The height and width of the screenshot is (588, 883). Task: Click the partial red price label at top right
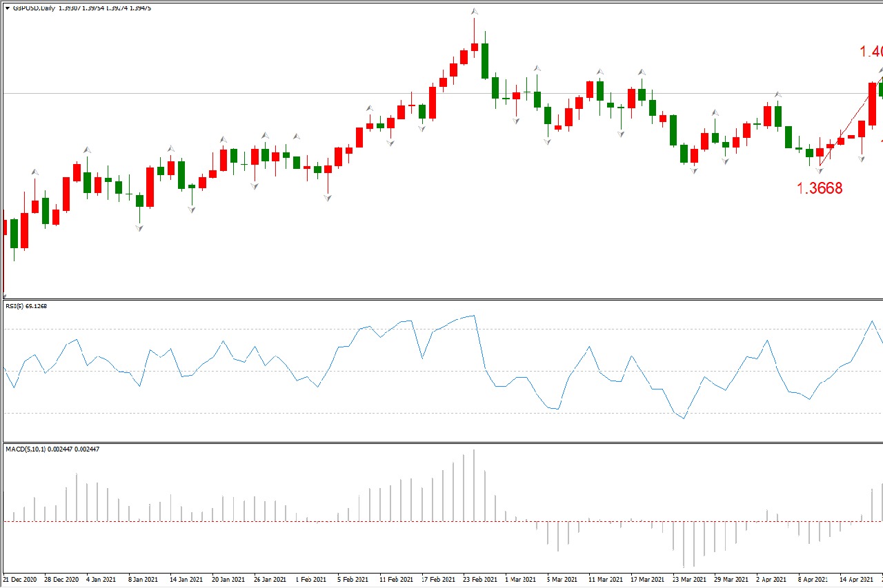pyautogui.click(x=871, y=52)
